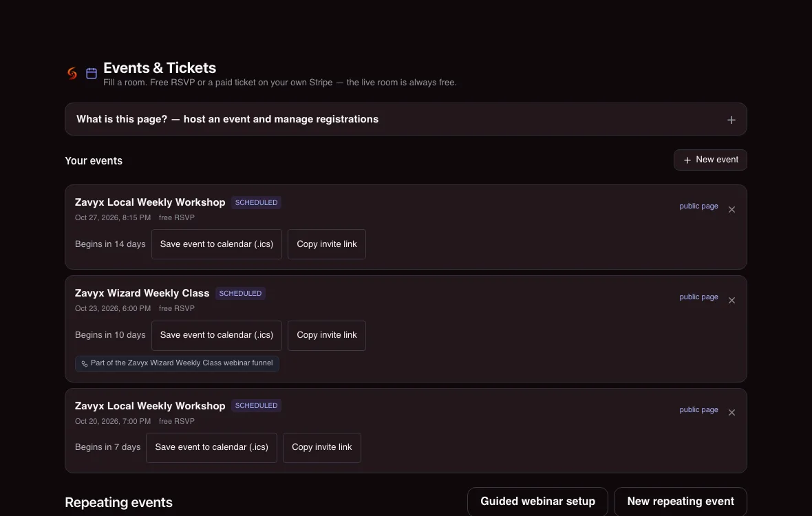This screenshot has width=812, height=516.
Task: Click the SCHEDULED badge on the Oct 20 workshop
Action: coord(257,406)
